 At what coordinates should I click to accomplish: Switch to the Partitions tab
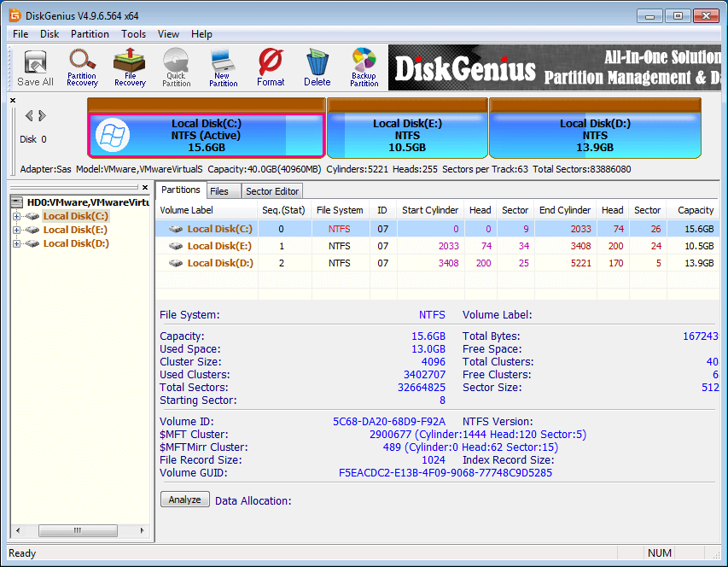181,190
